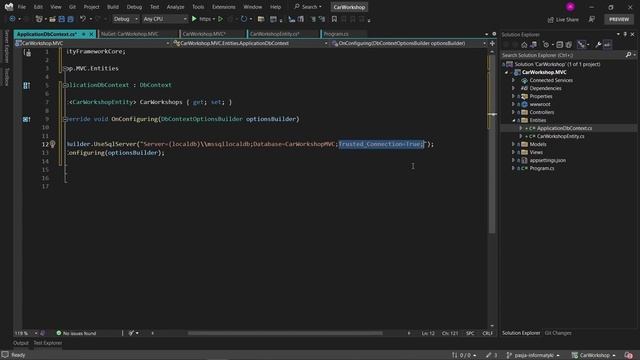The width and height of the screenshot is (640, 360).
Task: Expand the Dependencies node
Action: pos(513,88)
